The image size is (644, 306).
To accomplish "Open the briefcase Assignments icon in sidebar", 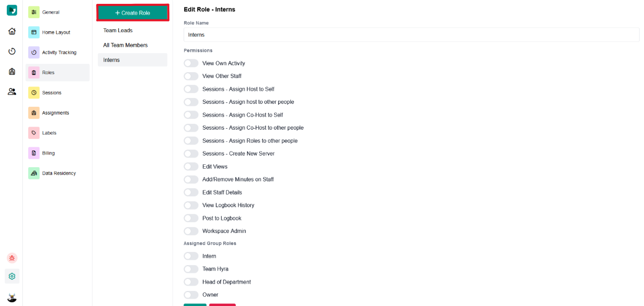I will pyautogui.click(x=11, y=71).
